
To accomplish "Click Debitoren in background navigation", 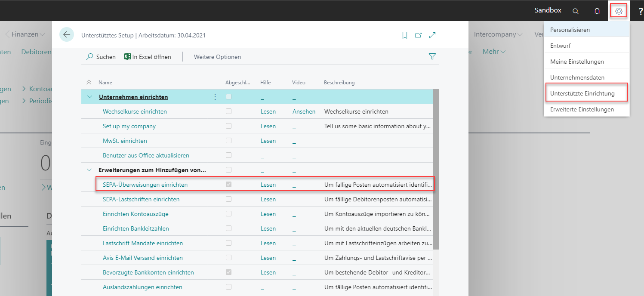I will [36, 52].
